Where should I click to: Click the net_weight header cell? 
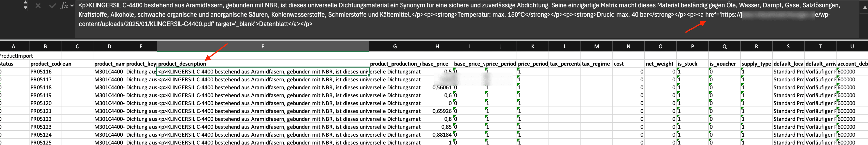click(660, 64)
